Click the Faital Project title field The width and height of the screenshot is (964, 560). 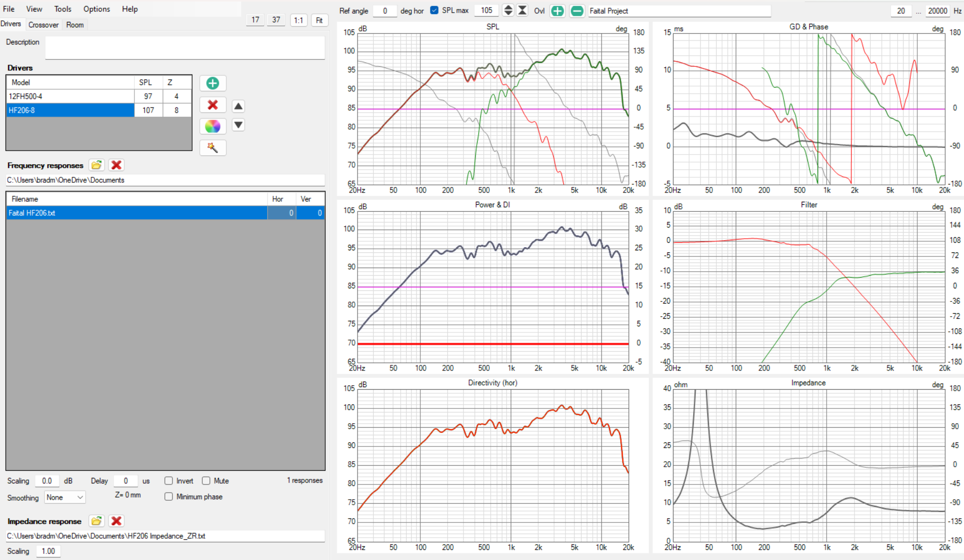point(680,11)
